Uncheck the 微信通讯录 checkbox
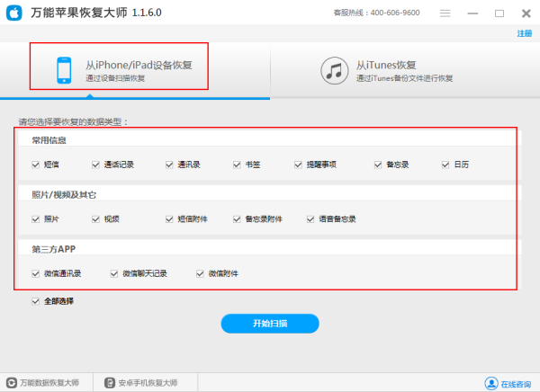The image size is (540, 392). point(35,273)
